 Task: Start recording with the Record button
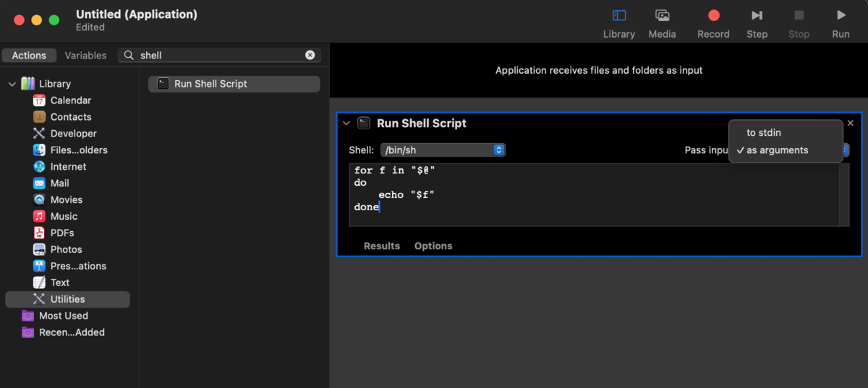(x=713, y=15)
